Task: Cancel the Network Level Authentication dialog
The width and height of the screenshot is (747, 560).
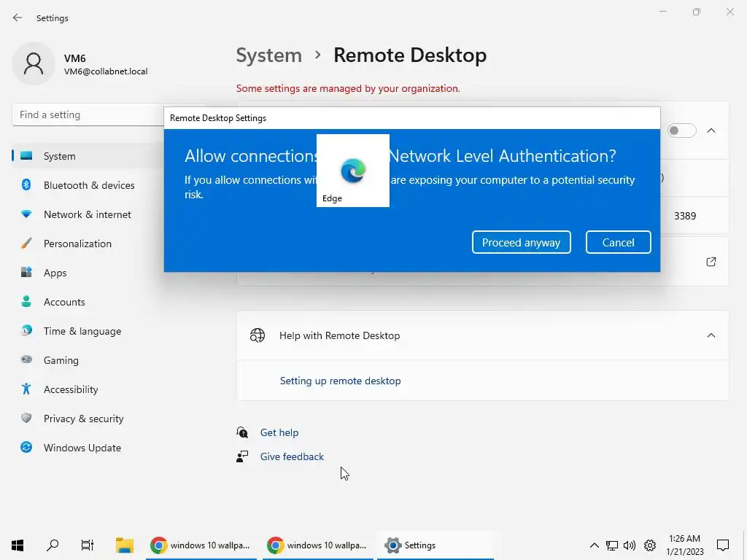Action: coord(618,242)
